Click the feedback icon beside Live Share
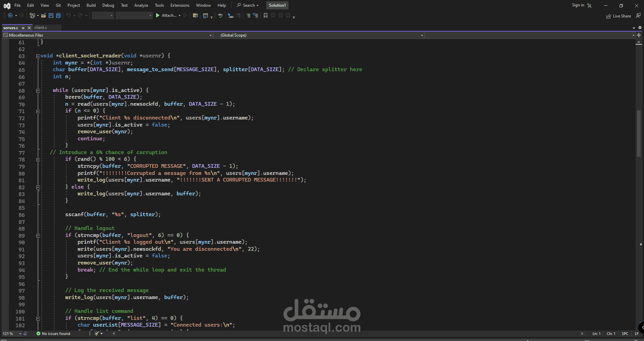 [638, 15]
